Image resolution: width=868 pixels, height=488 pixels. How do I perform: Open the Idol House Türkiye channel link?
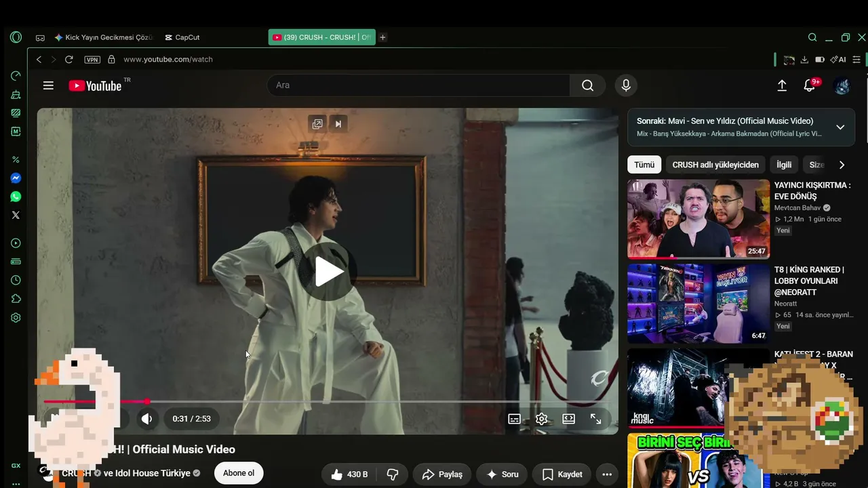pos(153,473)
